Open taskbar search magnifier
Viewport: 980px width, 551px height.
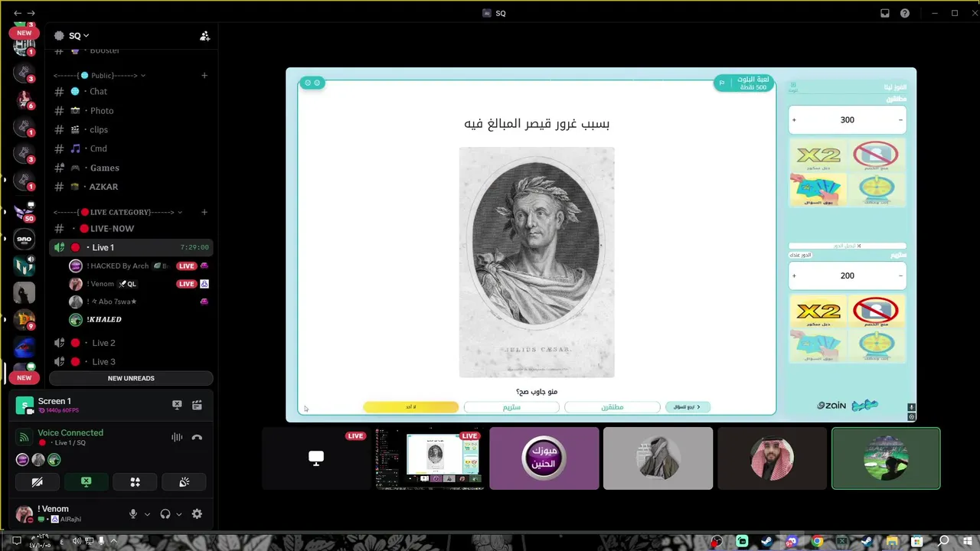pyautogui.click(x=944, y=541)
